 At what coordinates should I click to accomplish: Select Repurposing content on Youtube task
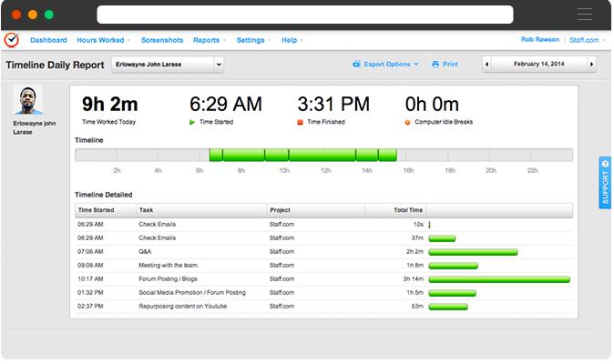click(x=183, y=307)
